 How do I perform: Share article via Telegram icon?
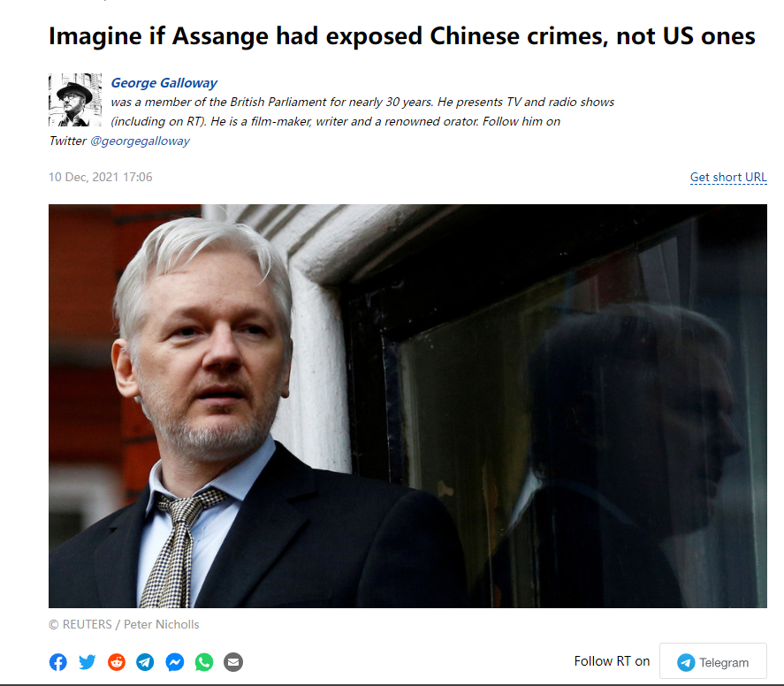(146, 662)
